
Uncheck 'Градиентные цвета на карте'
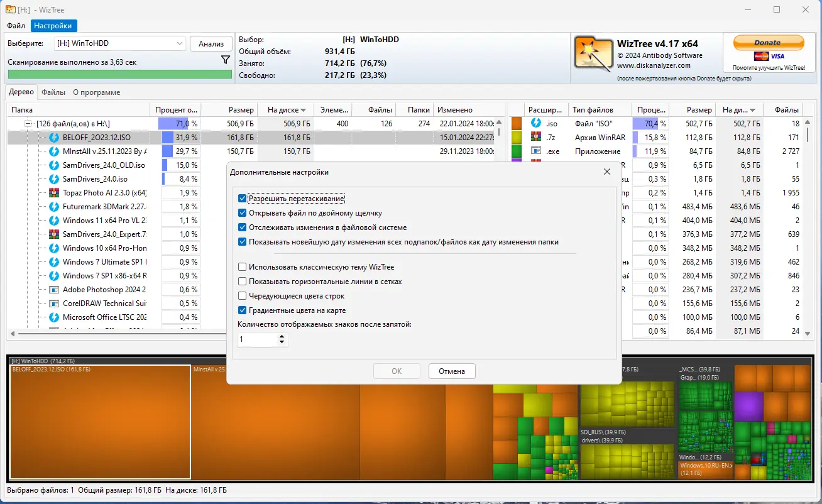[243, 310]
